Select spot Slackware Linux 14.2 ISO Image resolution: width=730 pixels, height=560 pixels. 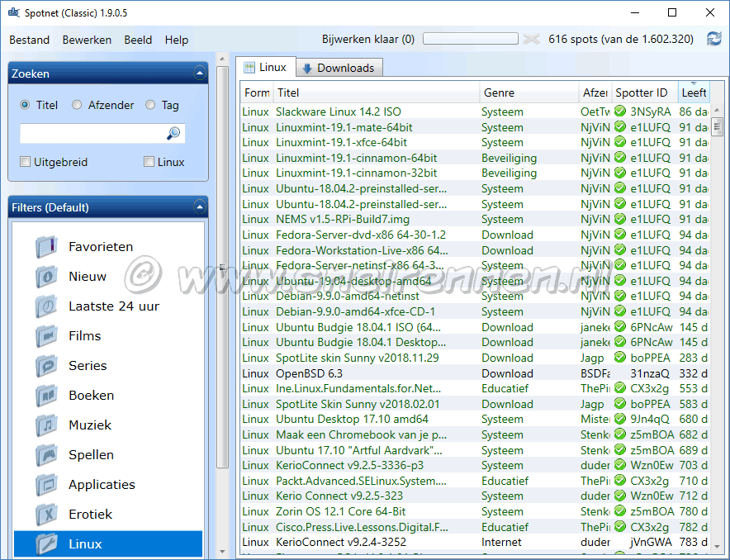point(475,112)
